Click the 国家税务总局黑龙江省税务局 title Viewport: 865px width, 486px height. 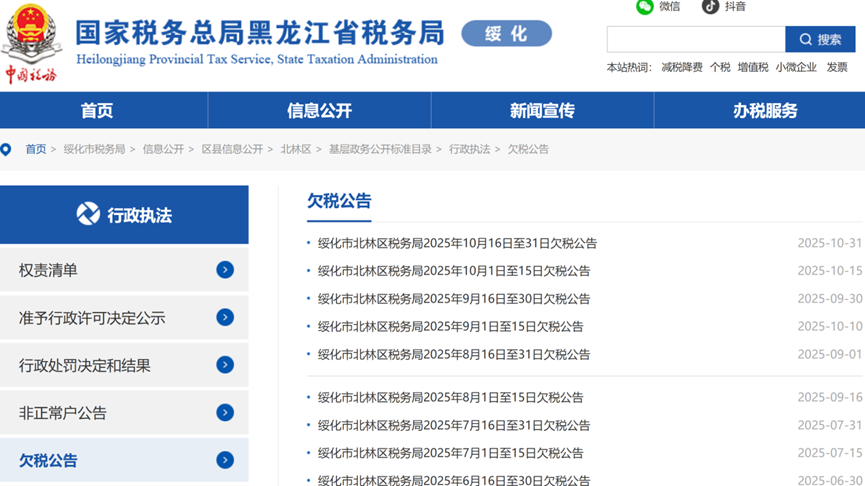(260, 33)
